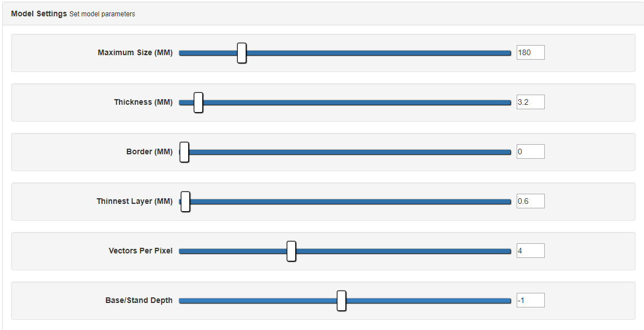Click the Border slider handle
This screenshot has height=330, width=644.
pyautogui.click(x=184, y=152)
